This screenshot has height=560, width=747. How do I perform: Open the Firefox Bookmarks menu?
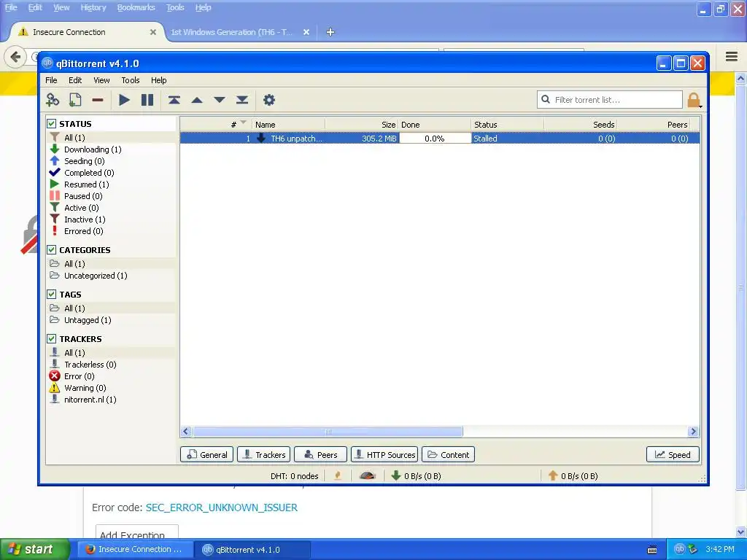(x=136, y=7)
